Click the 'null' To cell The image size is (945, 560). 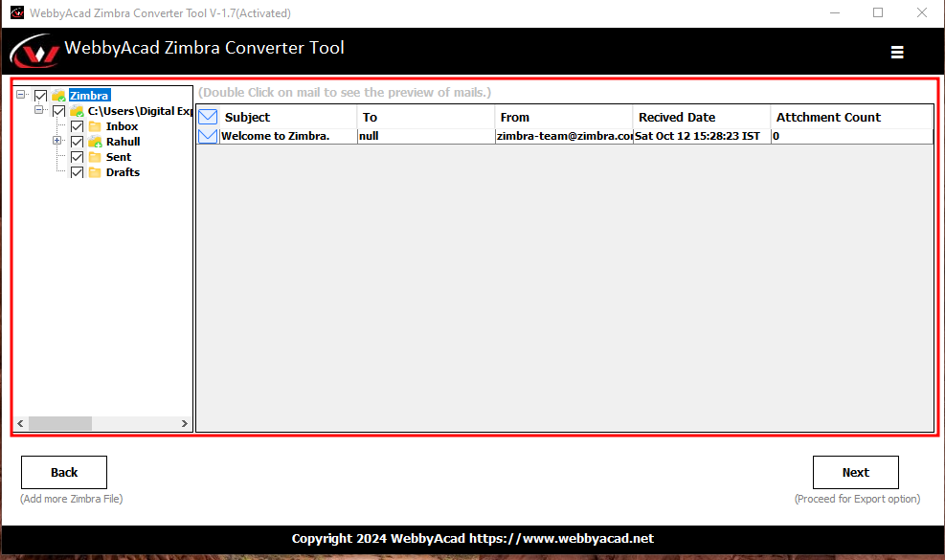426,136
